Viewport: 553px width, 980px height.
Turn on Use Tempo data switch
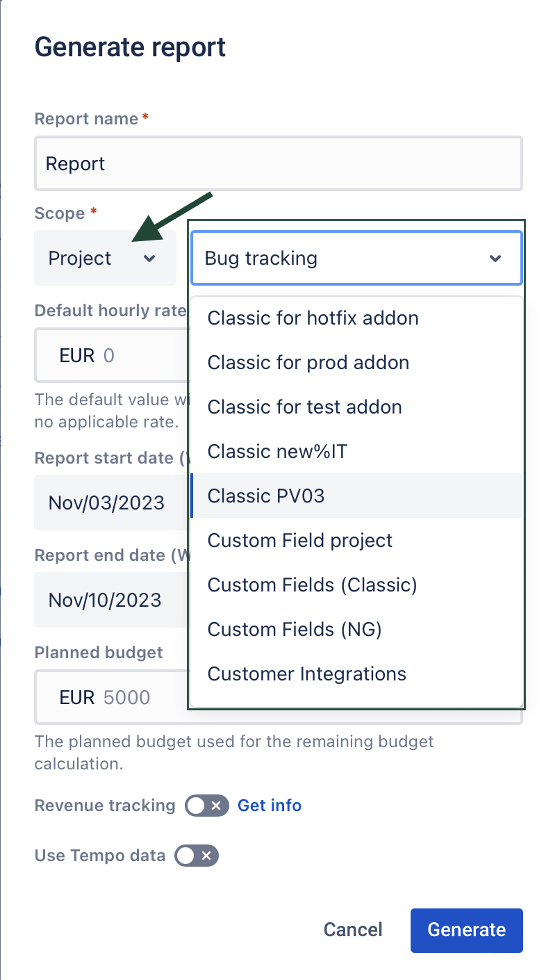197,856
